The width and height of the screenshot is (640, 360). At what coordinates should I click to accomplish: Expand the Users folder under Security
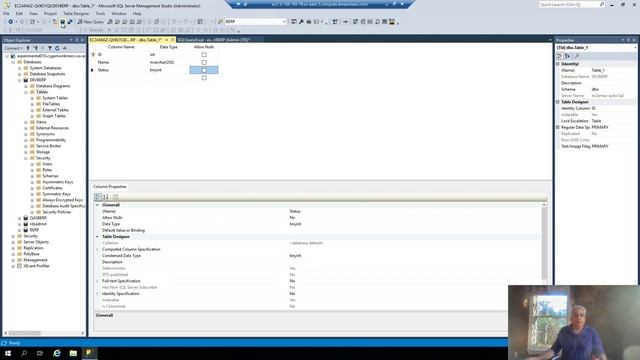tap(32, 164)
